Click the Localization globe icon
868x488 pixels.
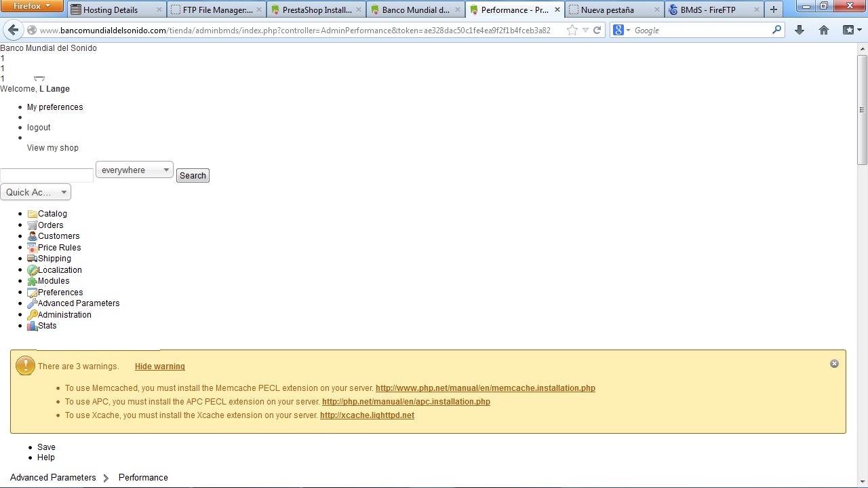[33, 270]
